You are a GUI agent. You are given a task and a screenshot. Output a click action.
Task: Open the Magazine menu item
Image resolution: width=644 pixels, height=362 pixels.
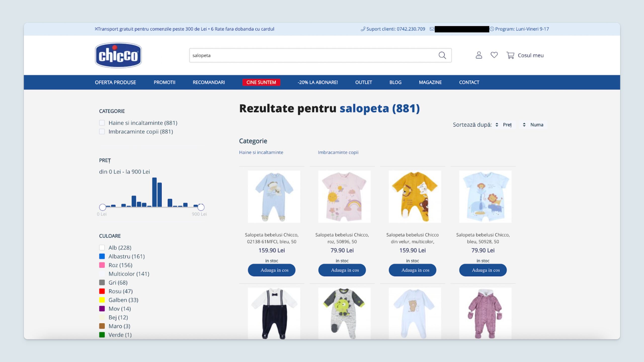click(x=430, y=82)
